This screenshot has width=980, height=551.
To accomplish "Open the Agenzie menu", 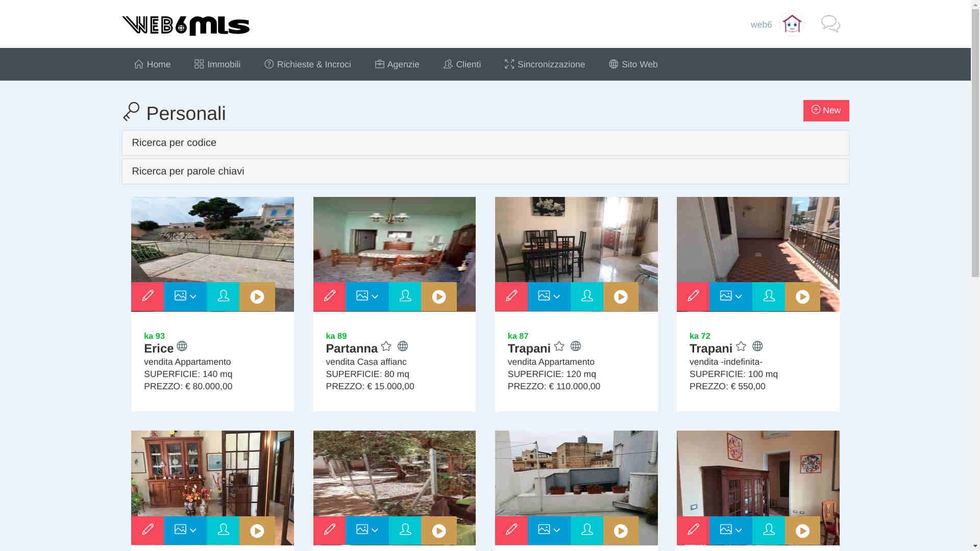I will click(397, 64).
